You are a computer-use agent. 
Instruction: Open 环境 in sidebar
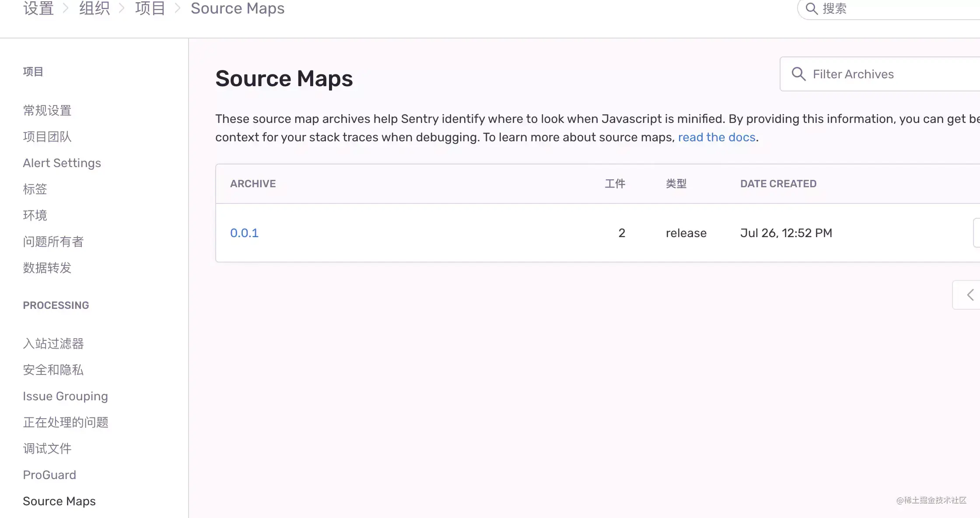[x=35, y=215]
